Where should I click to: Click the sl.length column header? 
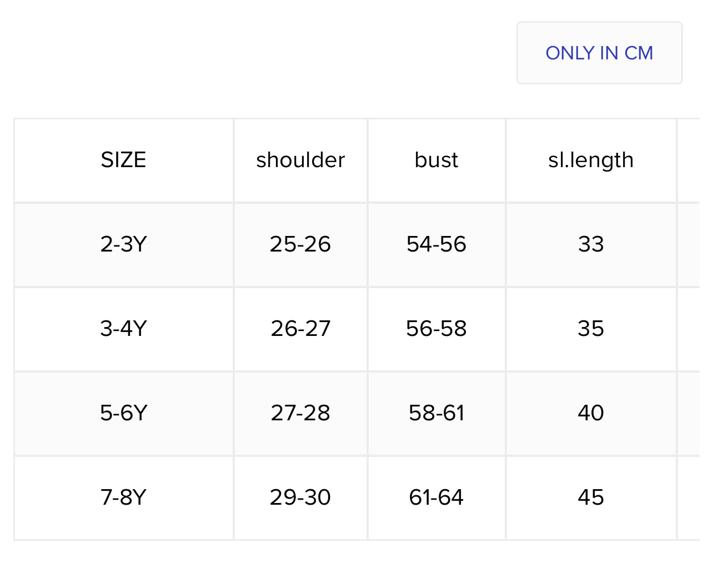pyautogui.click(x=591, y=160)
